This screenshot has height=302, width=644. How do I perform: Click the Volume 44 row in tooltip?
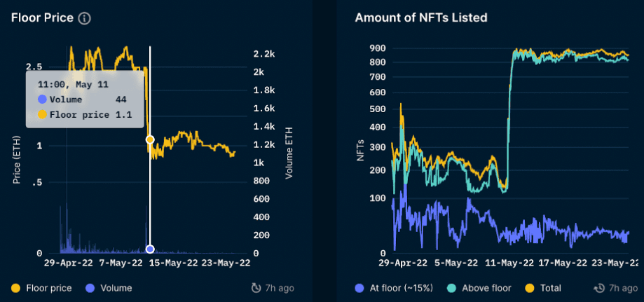(x=84, y=99)
